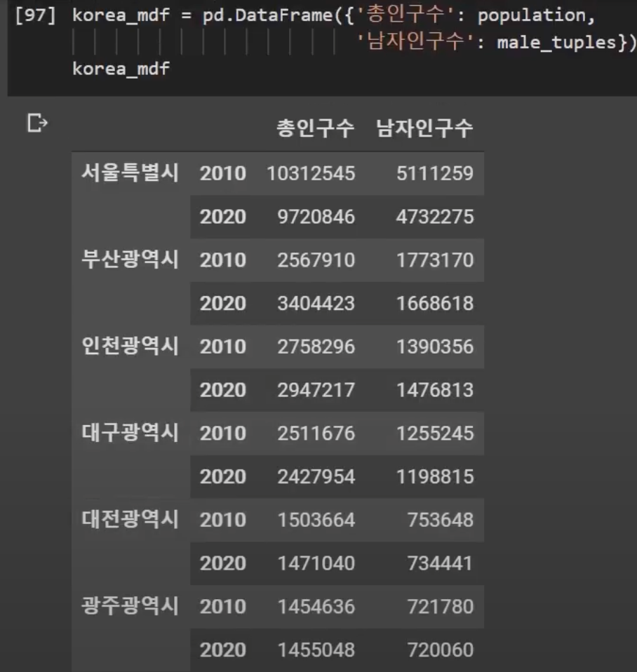The width and height of the screenshot is (637, 672).
Task: Click the value 721780
Action: (x=441, y=607)
